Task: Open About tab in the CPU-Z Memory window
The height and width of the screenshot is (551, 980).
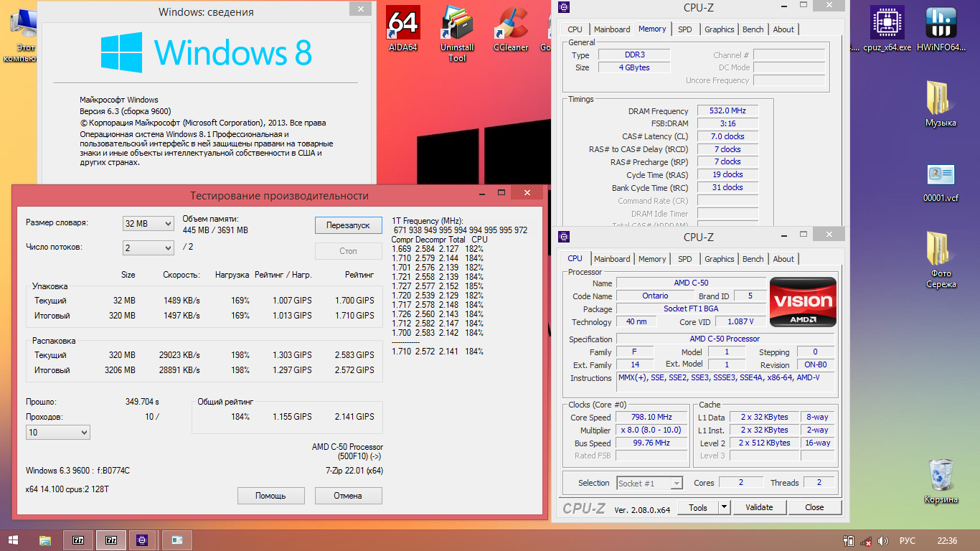Action: coord(783,29)
